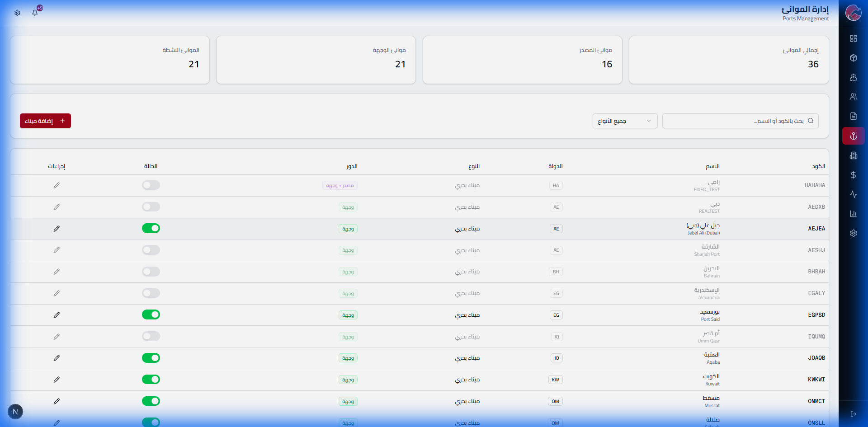
Task: Open the users icon in sidebar
Action: click(x=853, y=97)
